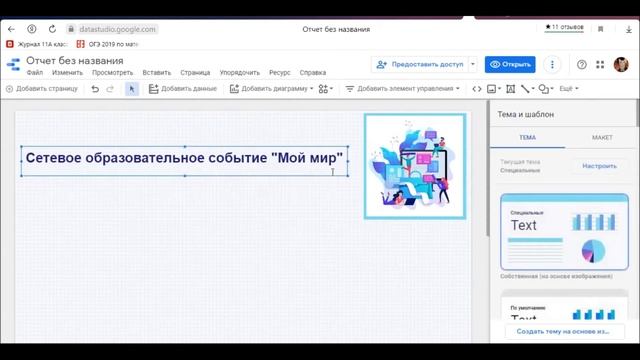Screen dimensions: 640x360
Task: Click 'Добавить страницу' in the toolbar
Action: [x=42, y=89]
